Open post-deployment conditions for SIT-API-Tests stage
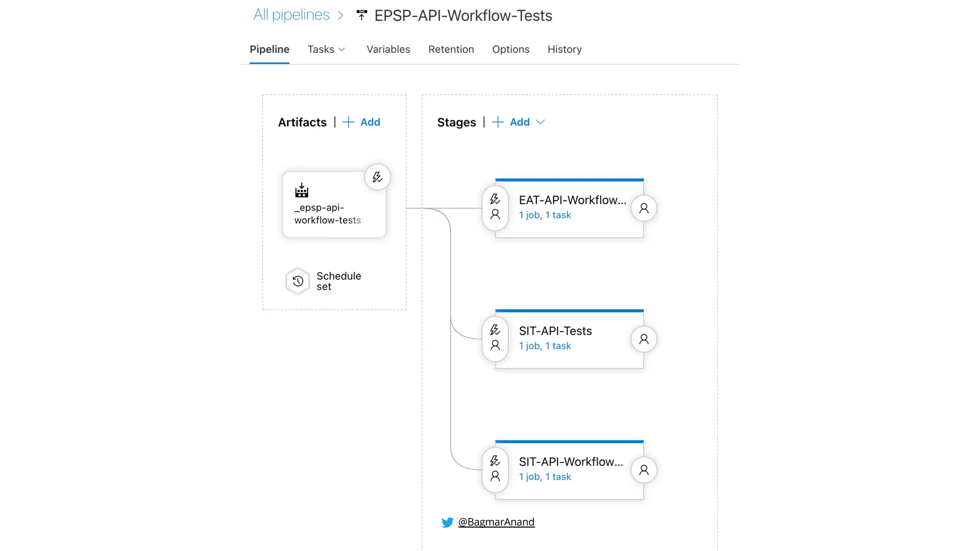Screen dimensions: 980x551 (x=644, y=339)
